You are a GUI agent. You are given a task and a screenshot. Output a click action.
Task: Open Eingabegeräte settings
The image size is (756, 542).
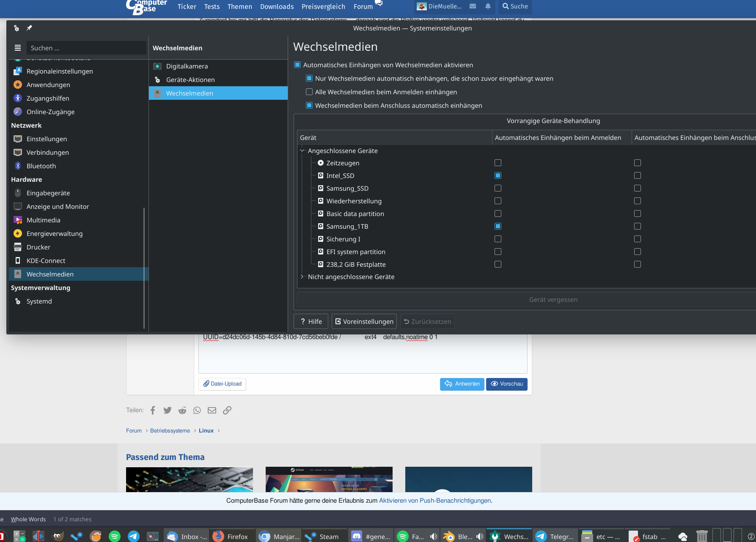[x=48, y=193]
